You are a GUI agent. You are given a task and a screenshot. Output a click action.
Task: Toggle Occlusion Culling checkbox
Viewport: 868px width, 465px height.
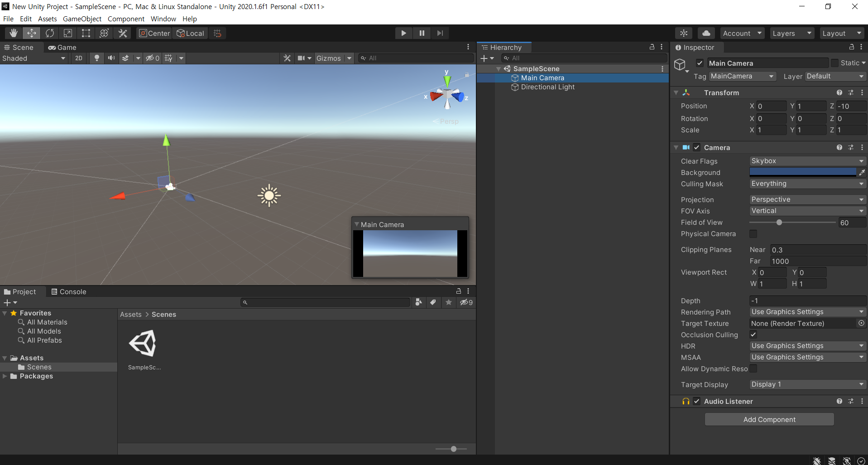pyautogui.click(x=753, y=334)
